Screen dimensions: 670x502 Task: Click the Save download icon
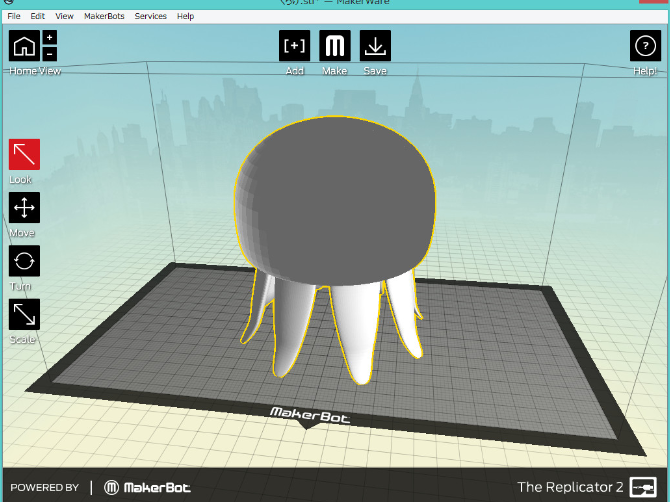click(x=375, y=46)
